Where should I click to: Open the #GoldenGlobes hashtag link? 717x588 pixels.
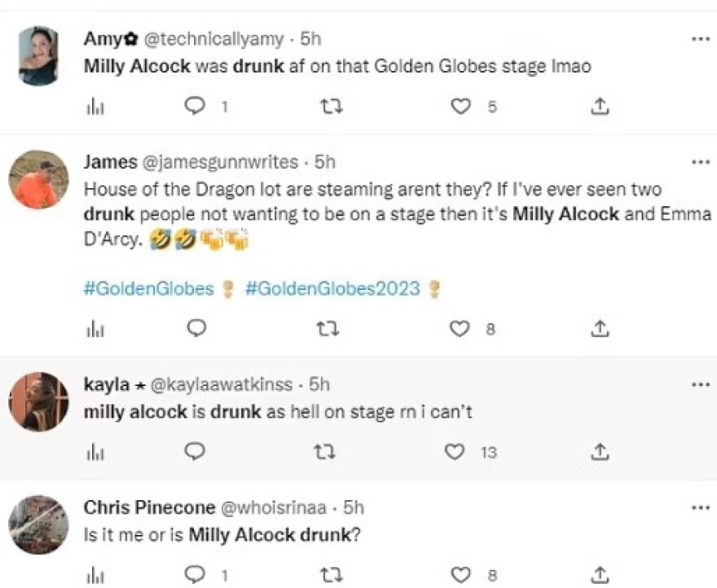coord(148,289)
